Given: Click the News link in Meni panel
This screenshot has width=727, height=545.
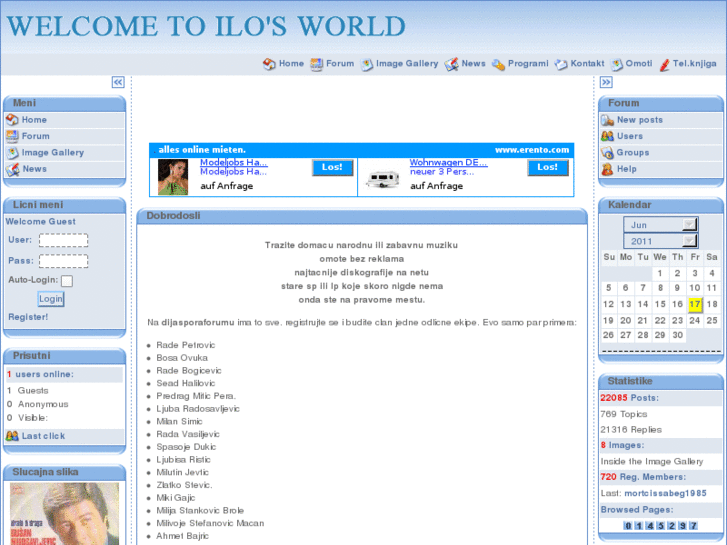Looking at the screenshot, I should point(35,169).
